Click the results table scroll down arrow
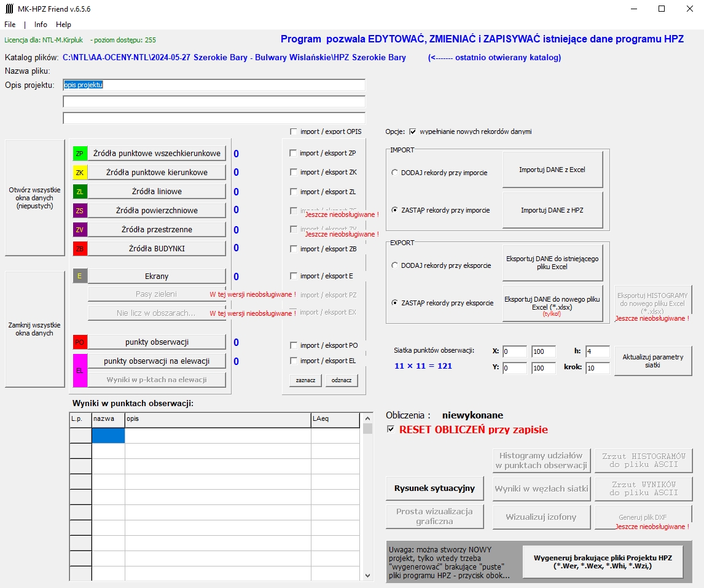Viewport: 704px width, 588px height. [x=368, y=576]
